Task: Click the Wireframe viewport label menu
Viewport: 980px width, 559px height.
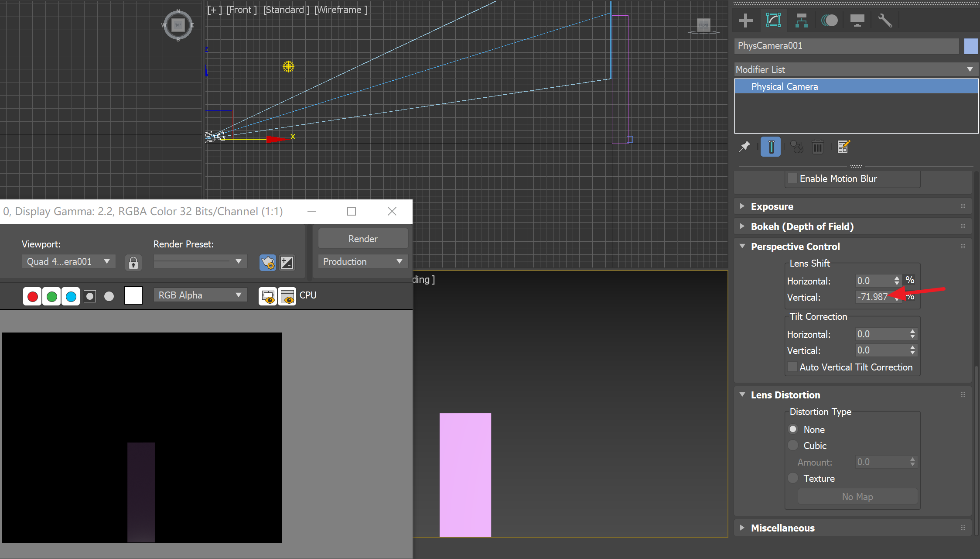Action: pos(341,10)
